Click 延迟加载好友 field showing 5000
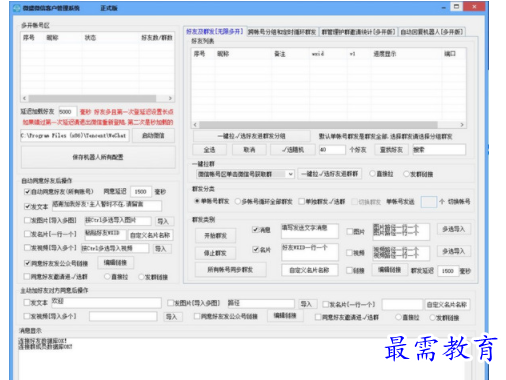This screenshot has width=506, height=380. tap(68, 112)
